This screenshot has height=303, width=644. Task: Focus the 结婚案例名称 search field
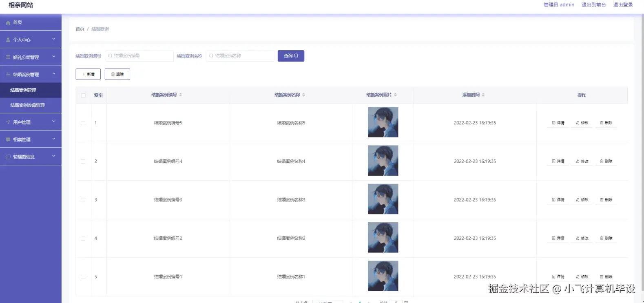[x=240, y=56]
